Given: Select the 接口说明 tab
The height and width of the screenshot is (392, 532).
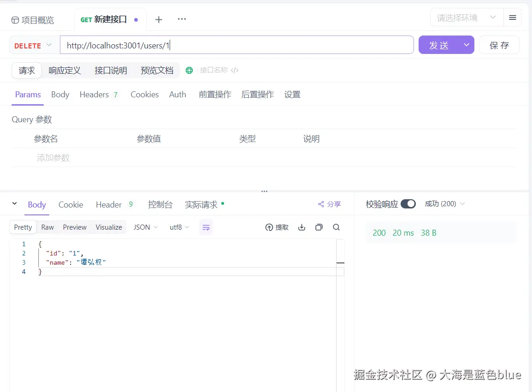Looking at the screenshot, I should (x=111, y=70).
